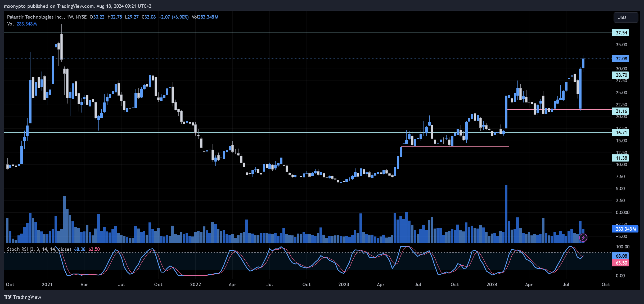Click the latest weekly candle near 32.08
The image size is (644, 304).
583,63
